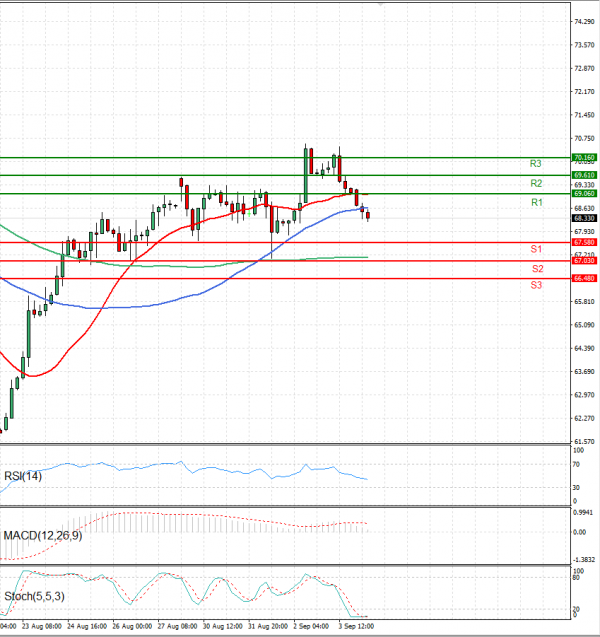Click the 2 Sep 04:00 time label
Screen dimensions: 600x637
(x=311, y=626)
